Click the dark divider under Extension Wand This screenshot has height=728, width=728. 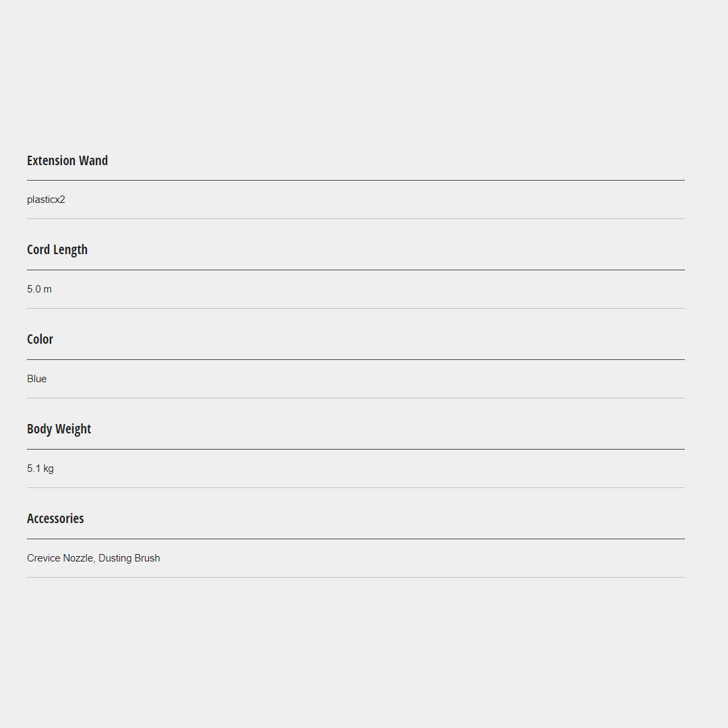[x=356, y=180]
